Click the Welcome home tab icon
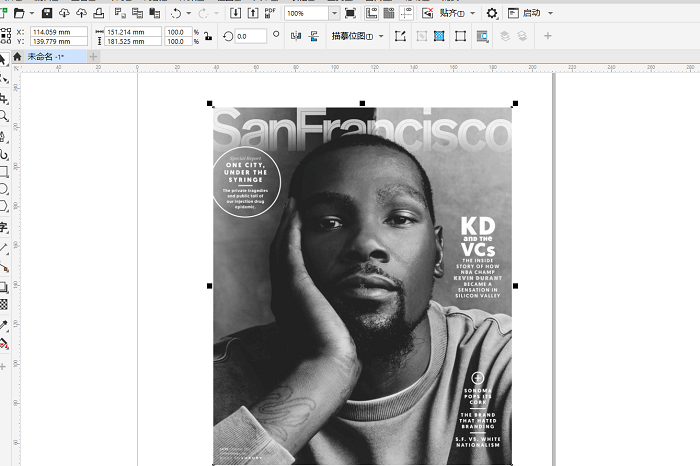Image resolution: width=700 pixels, height=466 pixels. point(16,57)
